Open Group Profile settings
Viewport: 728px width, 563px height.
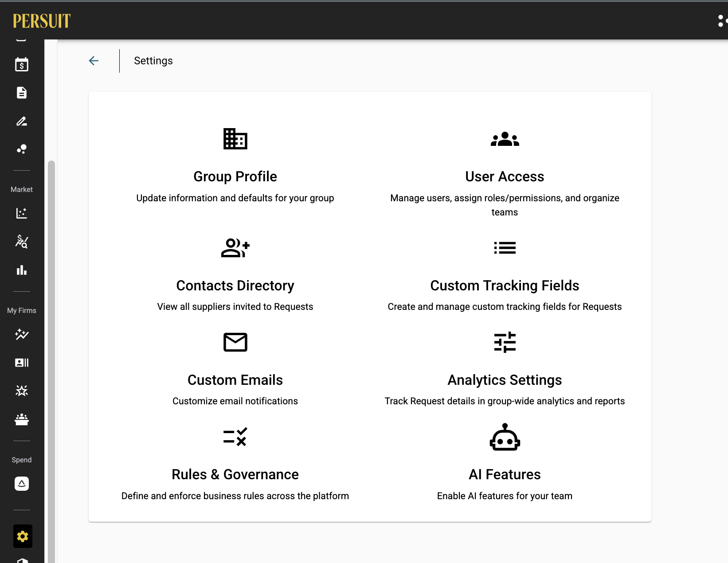[235, 176]
